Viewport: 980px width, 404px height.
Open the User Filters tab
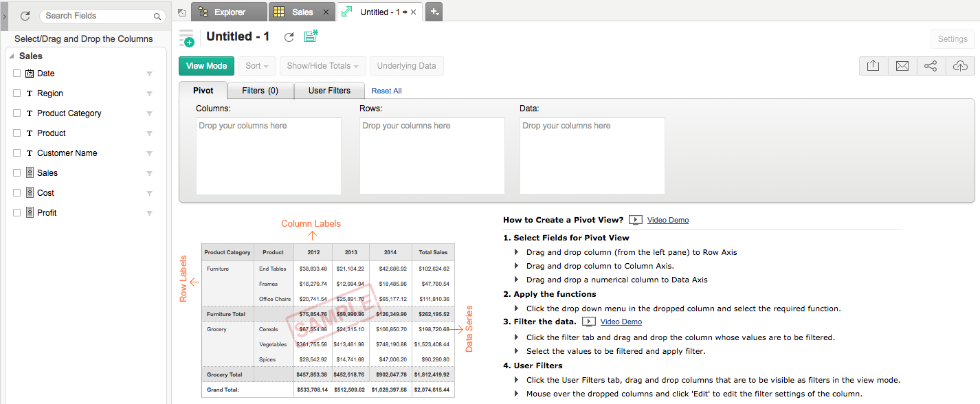point(329,91)
